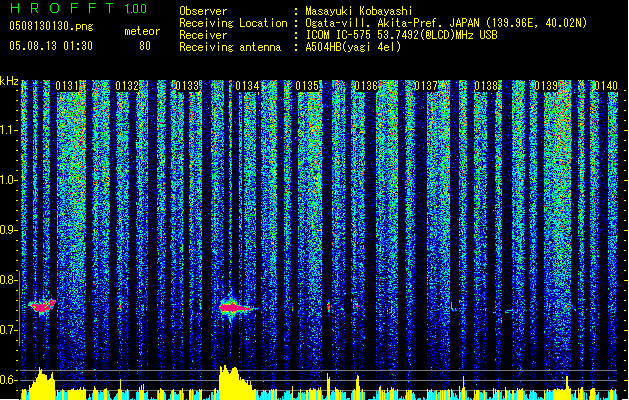
Task: Click the timestamp 05.08.13 01:30
Action: click(x=51, y=45)
